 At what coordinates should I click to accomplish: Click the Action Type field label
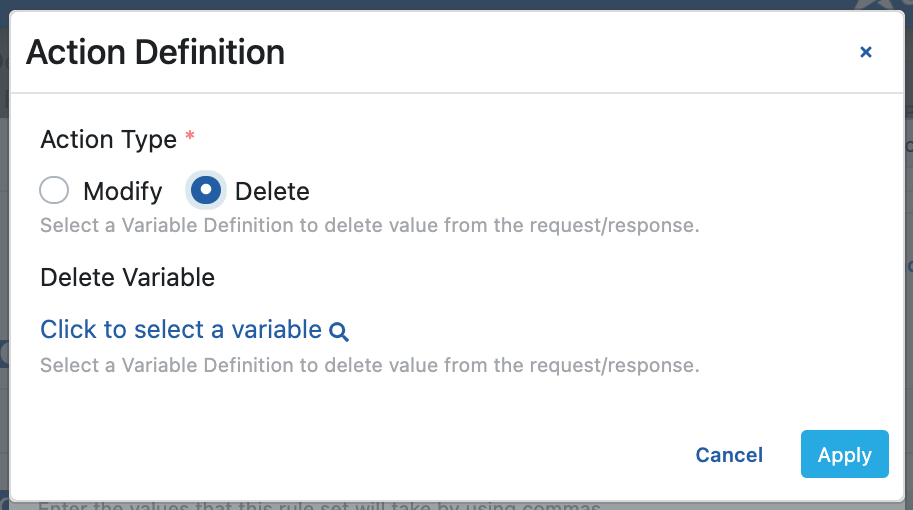tap(108, 139)
